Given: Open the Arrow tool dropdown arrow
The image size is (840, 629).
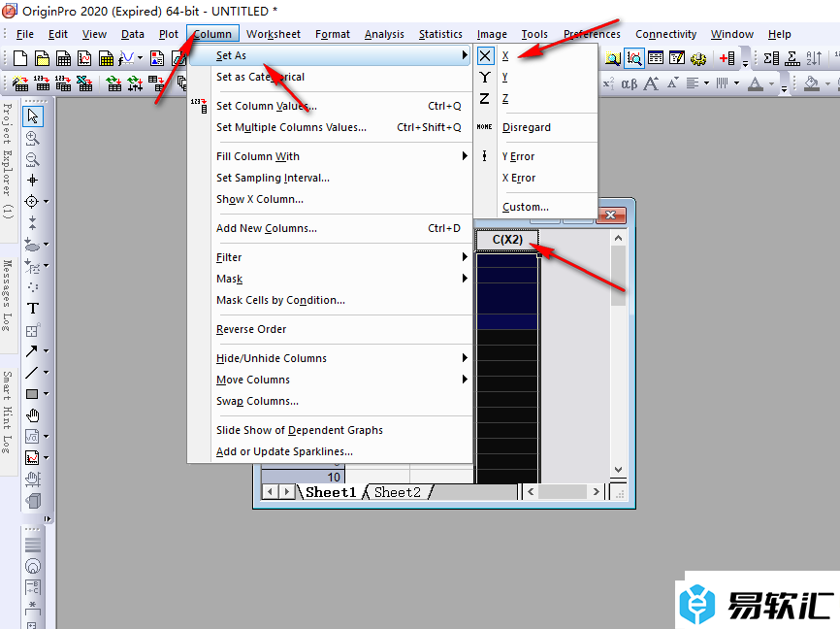Looking at the screenshot, I should pos(46,350).
